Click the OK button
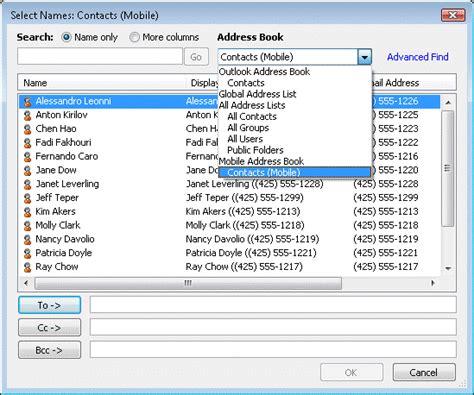Screen dimensions: 474x395 351,372
